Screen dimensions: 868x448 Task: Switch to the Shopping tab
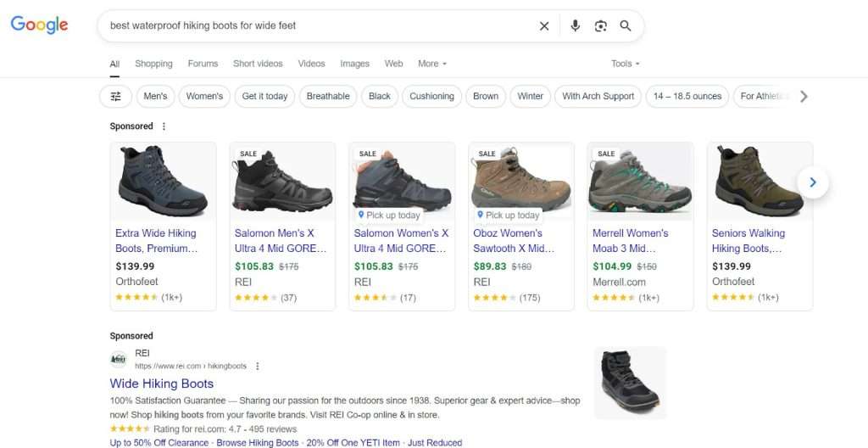coord(154,64)
